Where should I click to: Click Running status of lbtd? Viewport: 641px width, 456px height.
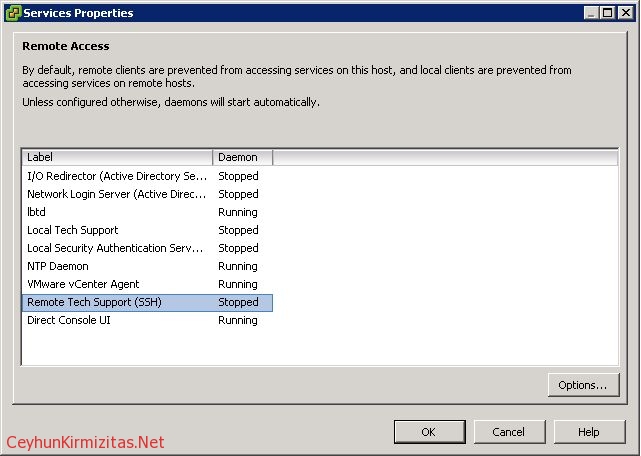click(238, 213)
